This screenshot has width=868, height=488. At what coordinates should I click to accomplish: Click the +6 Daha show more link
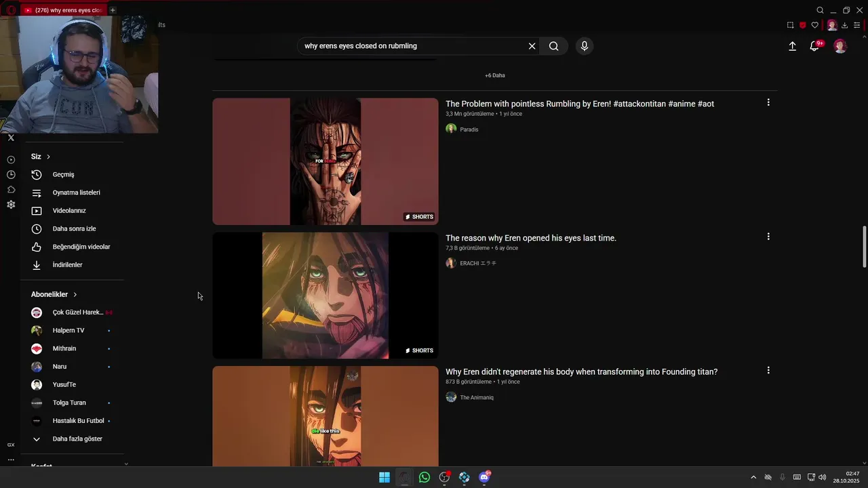[495, 75]
